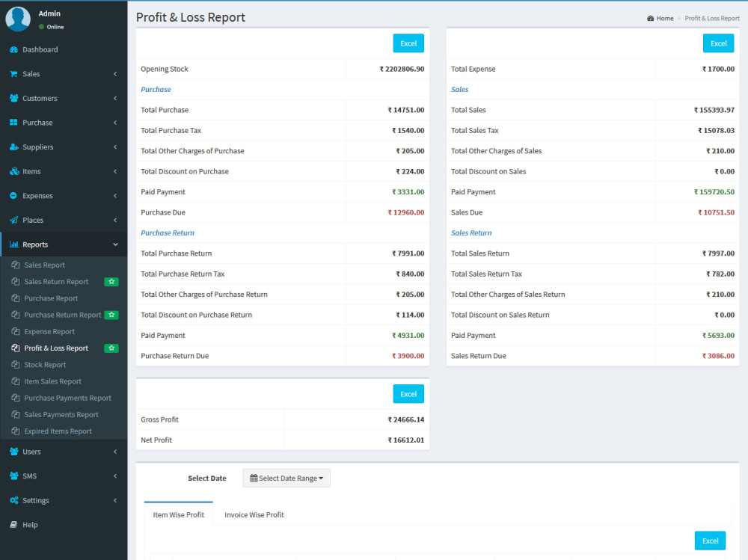Click the Help book icon
The height and width of the screenshot is (560, 748).
click(x=13, y=525)
